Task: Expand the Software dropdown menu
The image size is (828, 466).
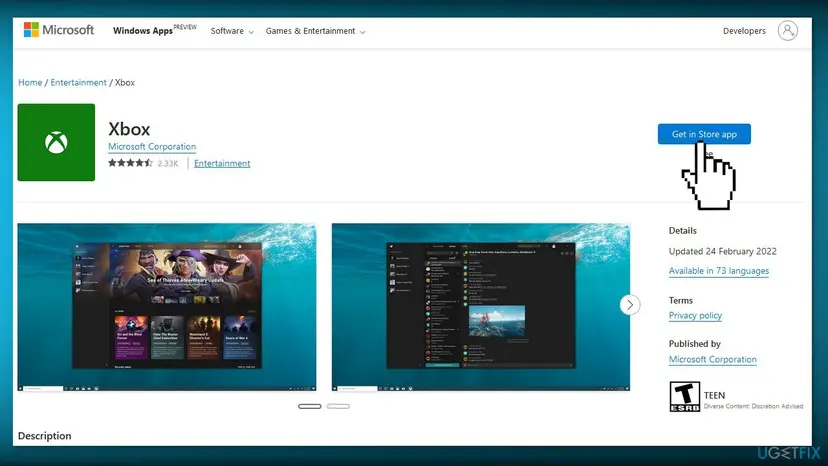Action: click(x=232, y=31)
